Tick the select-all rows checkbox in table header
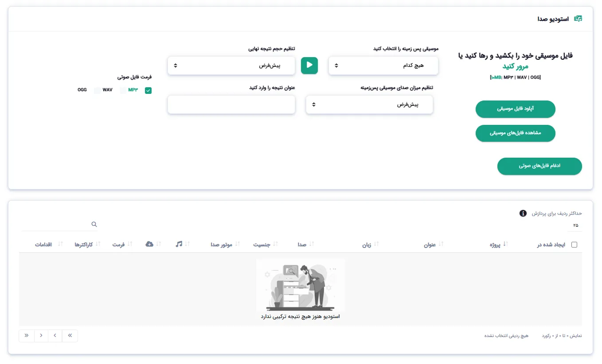The height and width of the screenshot is (364, 602). 575,244
